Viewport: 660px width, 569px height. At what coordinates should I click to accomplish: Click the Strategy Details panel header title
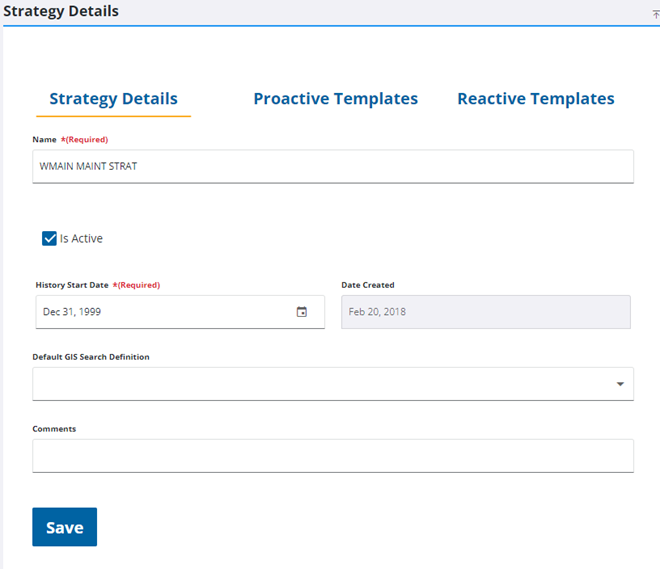click(x=61, y=12)
